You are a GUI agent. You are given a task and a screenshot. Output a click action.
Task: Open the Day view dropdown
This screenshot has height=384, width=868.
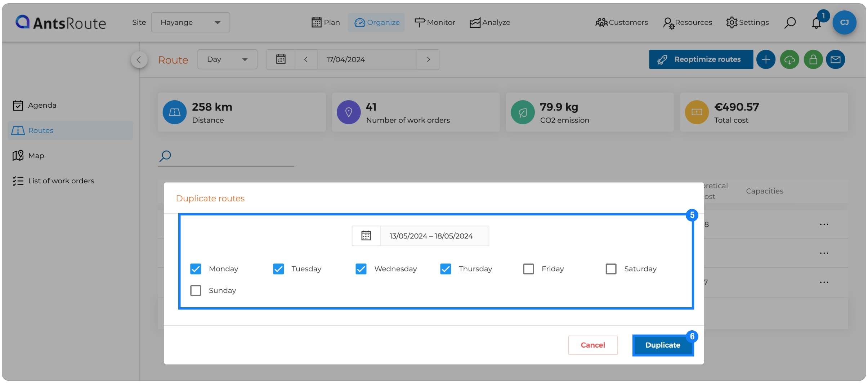click(227, 59)
